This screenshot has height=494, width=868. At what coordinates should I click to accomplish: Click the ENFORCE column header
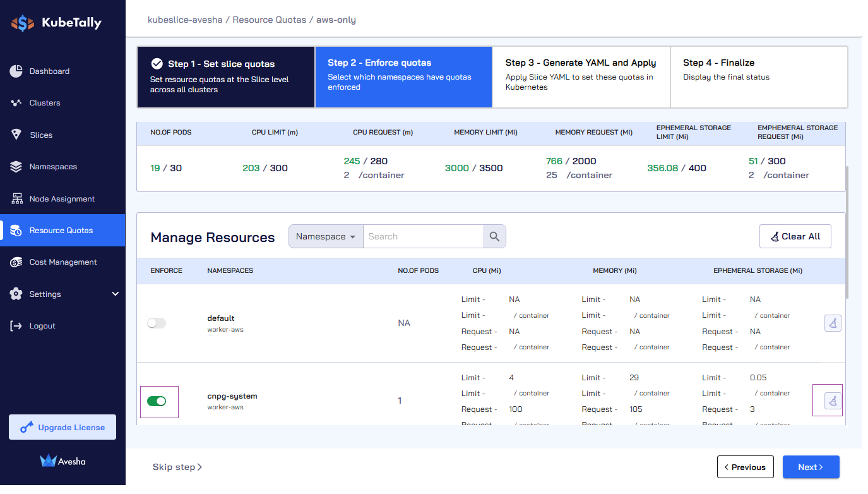[x=167, y=270]
